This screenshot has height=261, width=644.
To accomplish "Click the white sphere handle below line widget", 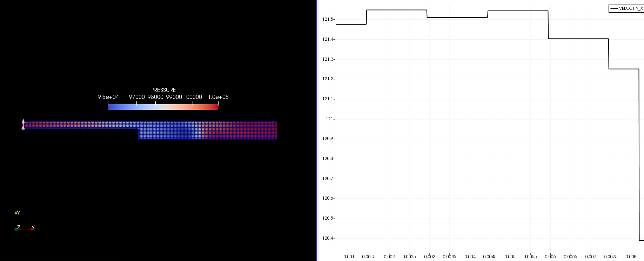I will [x=23, y=129].
